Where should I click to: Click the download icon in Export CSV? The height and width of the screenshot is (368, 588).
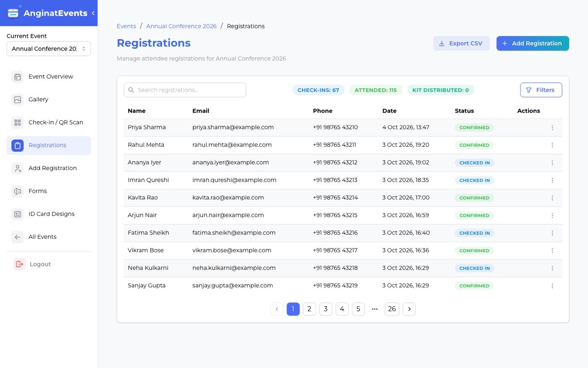point(442,44)
